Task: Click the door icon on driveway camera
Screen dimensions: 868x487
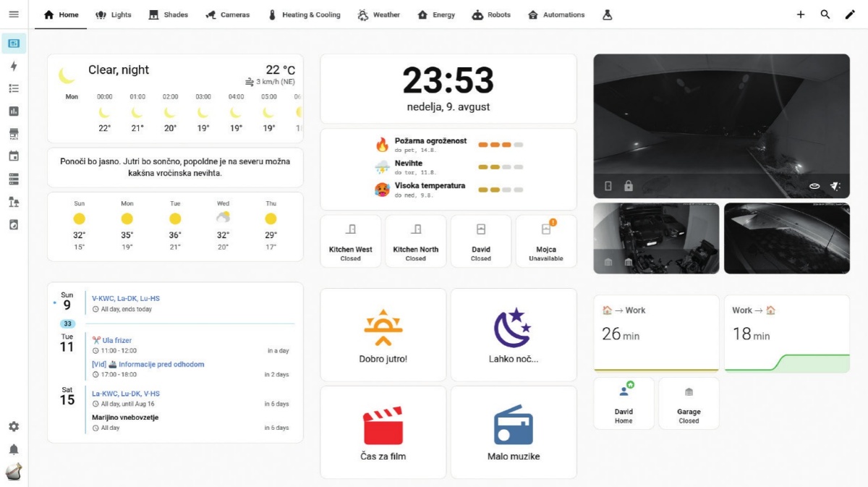Action: [x=608, y=186]
